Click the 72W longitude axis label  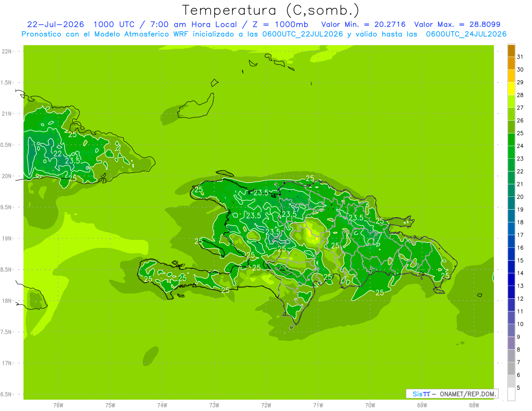pyautogui.click(x=266, y=405)
